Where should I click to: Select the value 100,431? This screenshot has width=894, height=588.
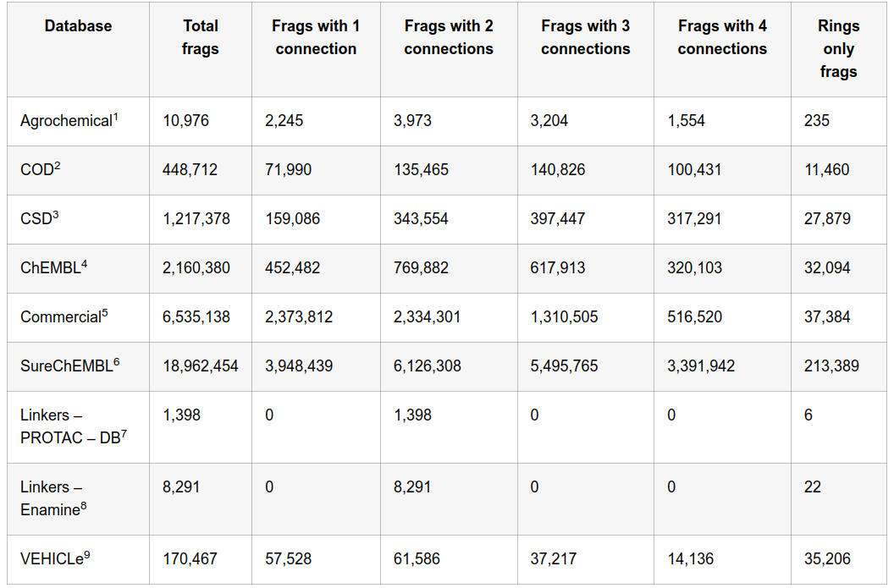[x=694, y=170]
